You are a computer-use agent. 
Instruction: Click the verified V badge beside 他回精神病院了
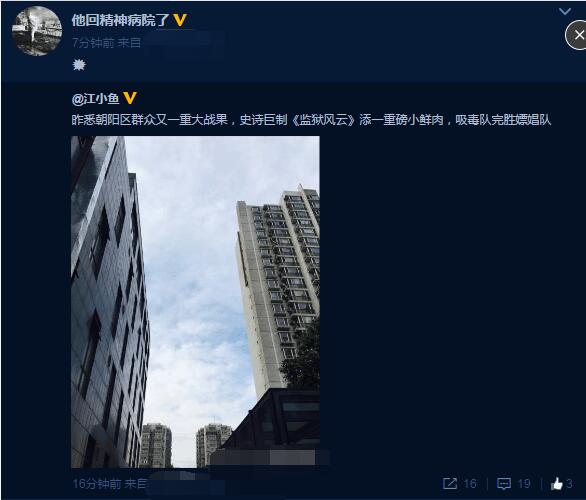pos(180,20)
